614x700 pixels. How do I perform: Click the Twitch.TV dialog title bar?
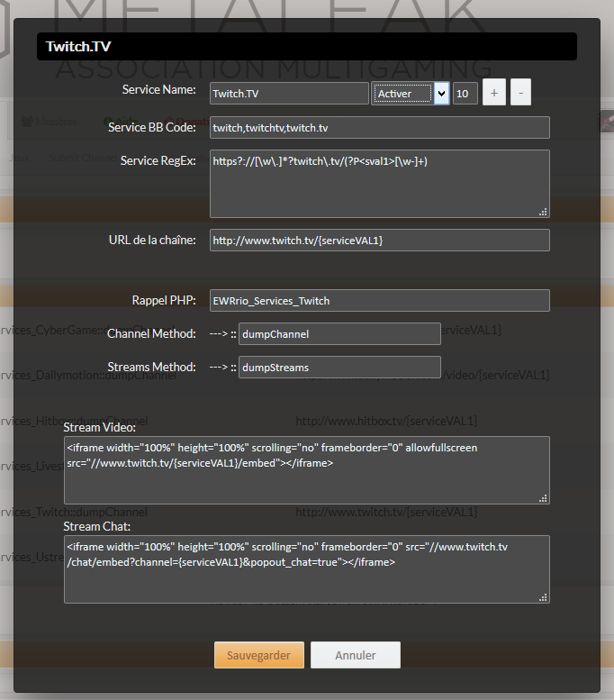[x=306, y=47]
